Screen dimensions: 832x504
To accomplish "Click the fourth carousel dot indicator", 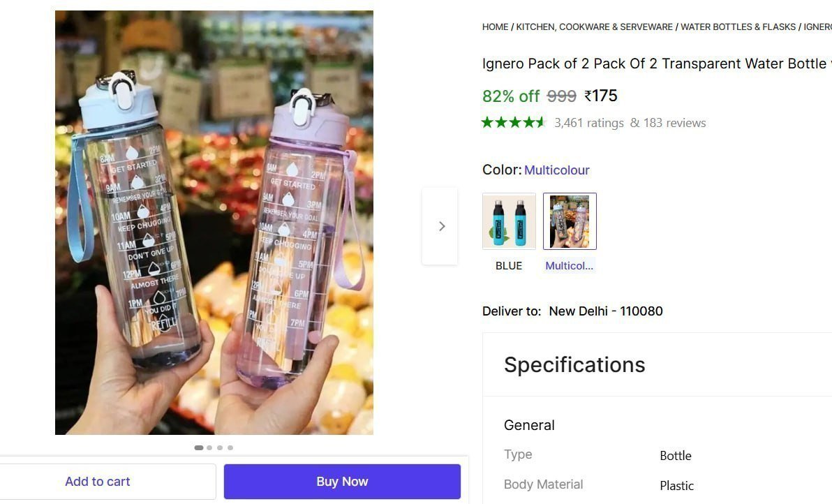I will pyautogui.click(x=230, y=447).
